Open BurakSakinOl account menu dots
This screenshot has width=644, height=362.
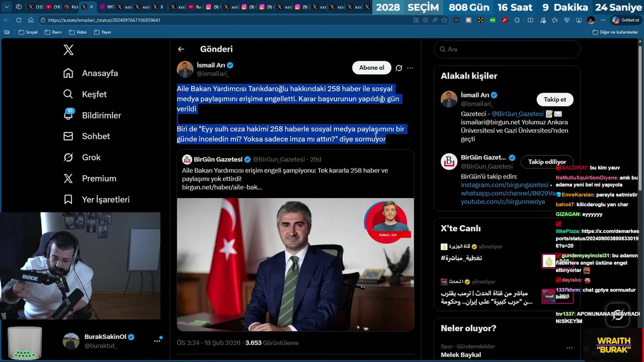point(157,341)
